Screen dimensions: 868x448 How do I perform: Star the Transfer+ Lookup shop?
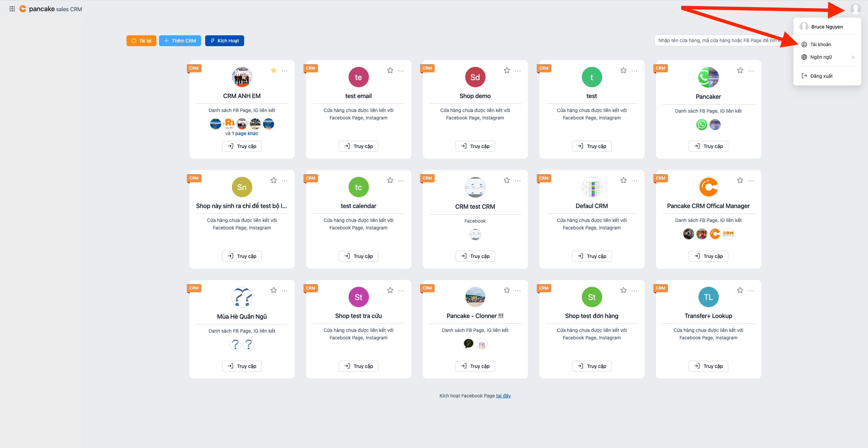(740, 290)
